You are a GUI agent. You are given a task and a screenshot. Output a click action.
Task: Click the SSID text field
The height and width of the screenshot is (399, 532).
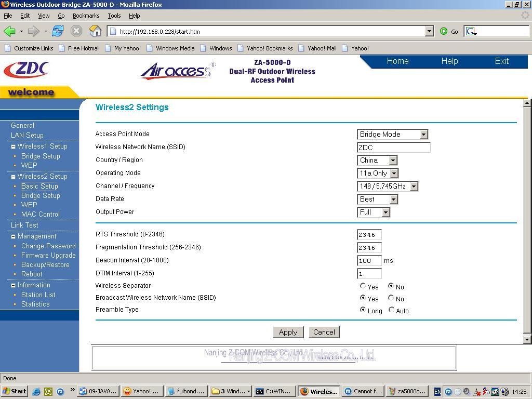(x=393, y=148)
